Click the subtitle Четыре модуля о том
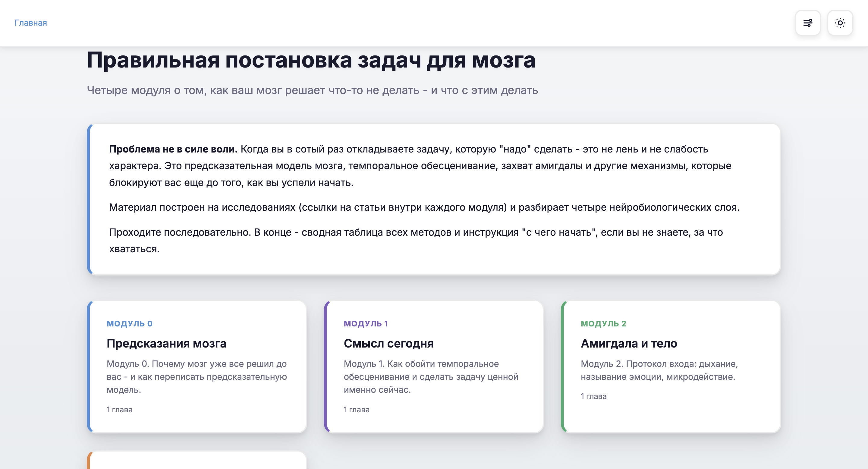This screenshot has height=469, width=868. point(312,90)
